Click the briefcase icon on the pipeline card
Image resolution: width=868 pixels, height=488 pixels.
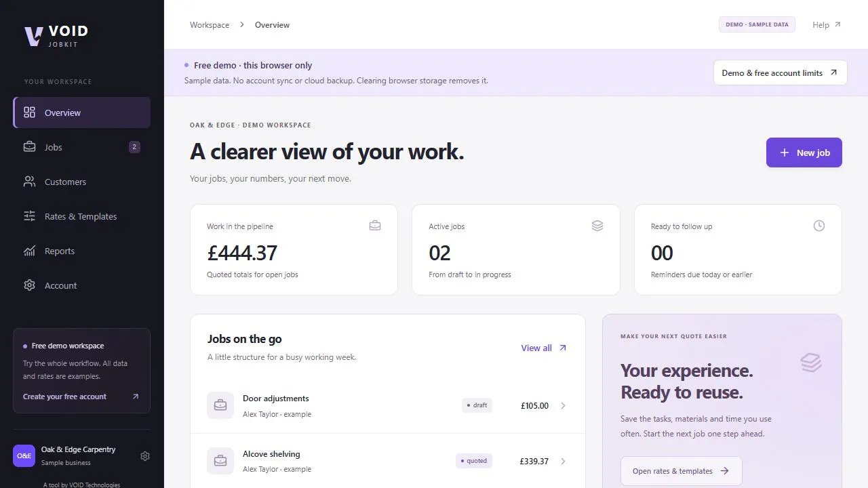375,226
